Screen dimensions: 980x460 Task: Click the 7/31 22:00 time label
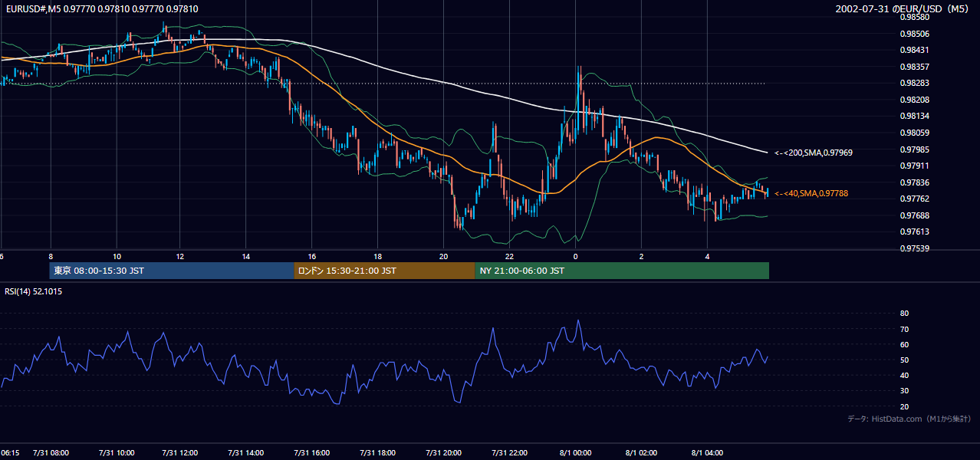[509, 452]
